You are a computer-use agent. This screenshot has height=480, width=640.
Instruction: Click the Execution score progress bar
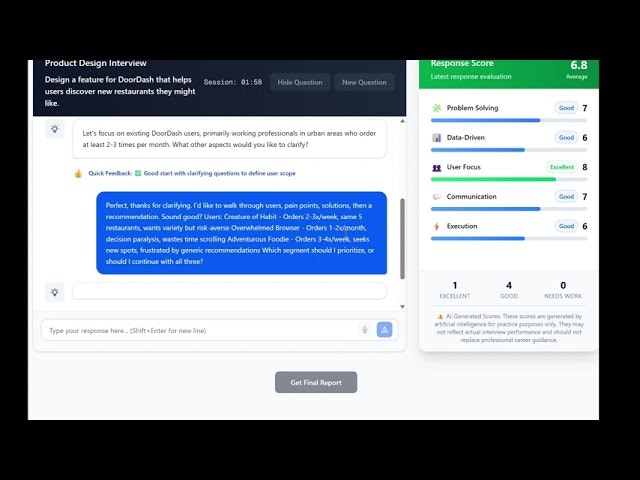coord(509,238)
